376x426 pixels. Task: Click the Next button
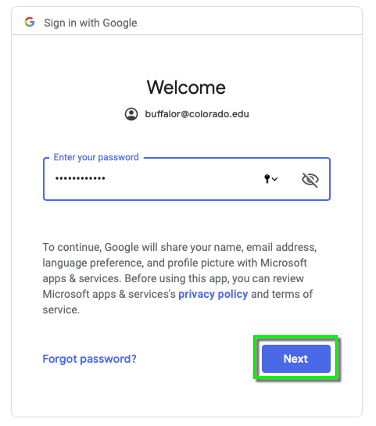click(296, 359)
